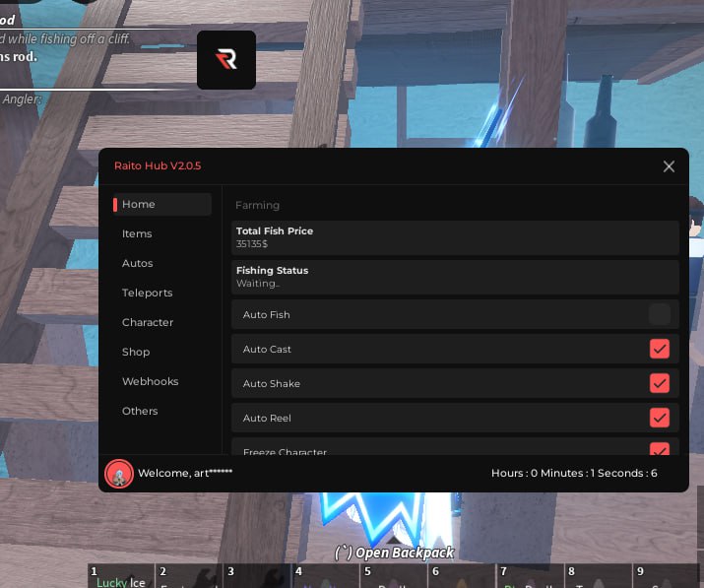The width and height of the screenshot is (704, 588).
Task: Select hotbar slot 8
Action: click(598, 576)
